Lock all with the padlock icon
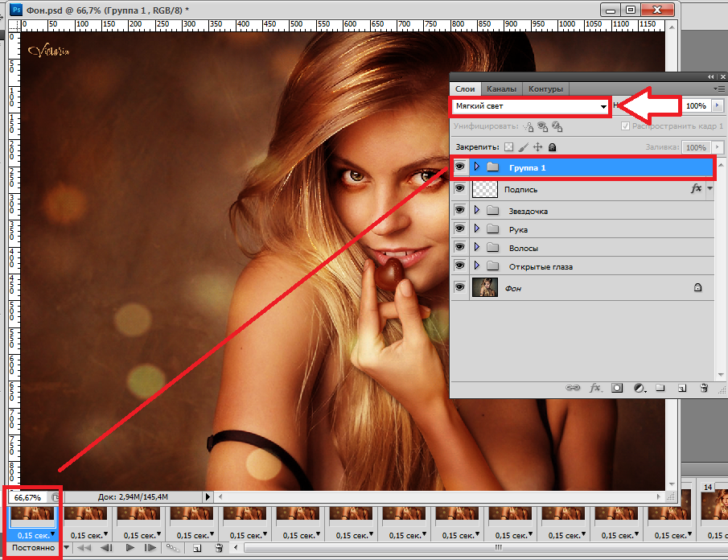This screenshot has width=728, height=560. [552, 147]
